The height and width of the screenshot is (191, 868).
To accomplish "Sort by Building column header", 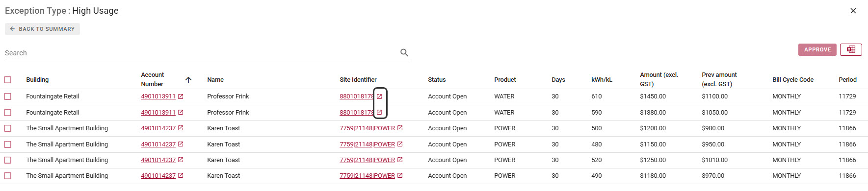I will pos(37,80).
